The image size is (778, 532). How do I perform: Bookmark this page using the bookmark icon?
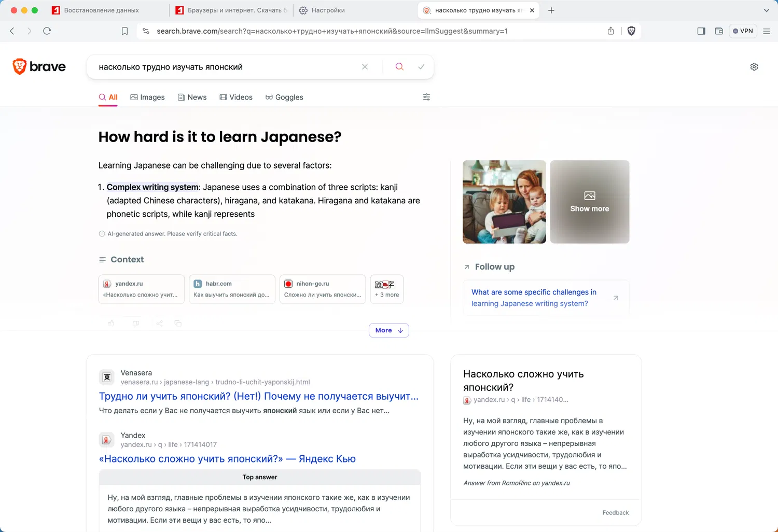(x=124, y=31)
